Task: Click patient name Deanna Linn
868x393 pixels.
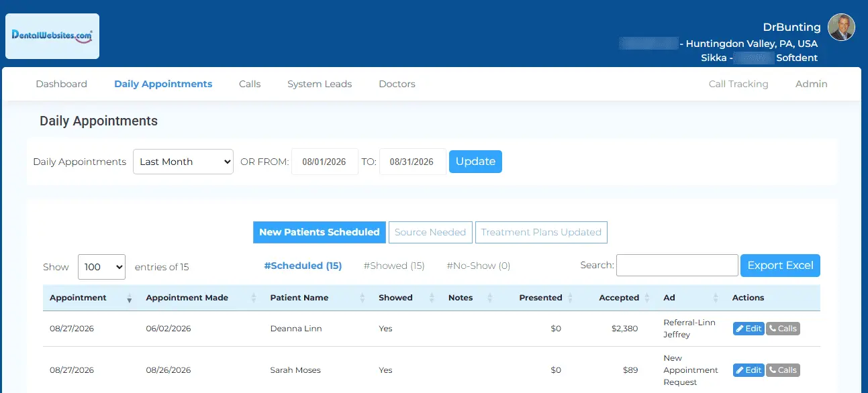Action: [296, 329]
